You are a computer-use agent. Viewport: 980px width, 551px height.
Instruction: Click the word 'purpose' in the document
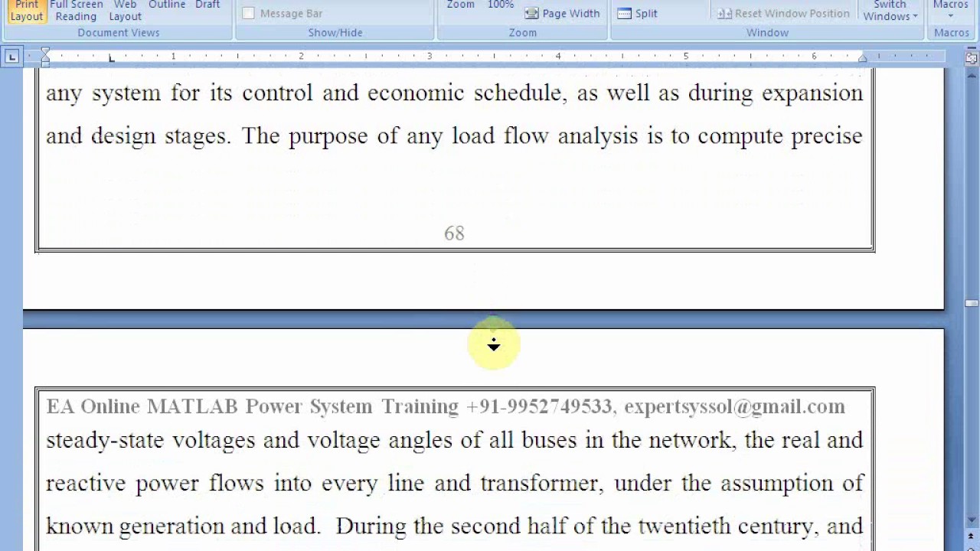tap(328, 137)
